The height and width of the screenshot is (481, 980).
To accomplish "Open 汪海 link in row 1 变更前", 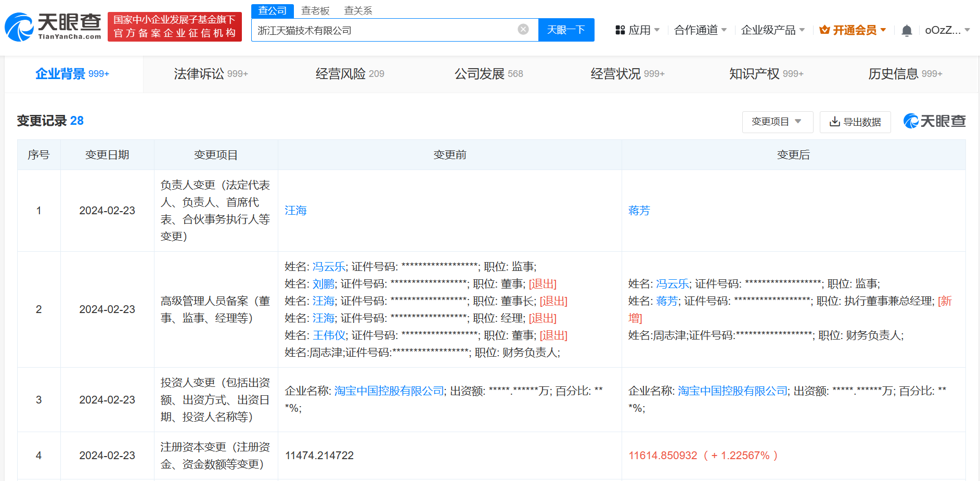I will (295, 211).
